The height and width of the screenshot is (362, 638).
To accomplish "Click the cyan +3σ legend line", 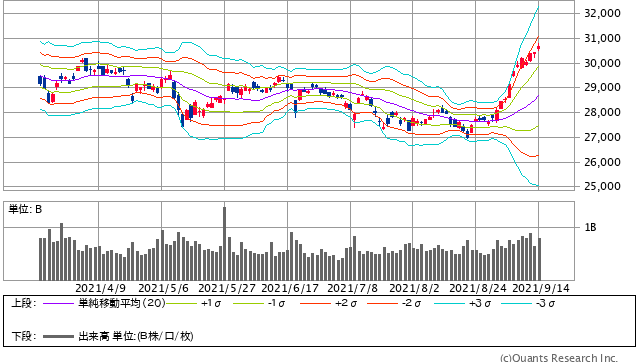I will tap(449, 303).
